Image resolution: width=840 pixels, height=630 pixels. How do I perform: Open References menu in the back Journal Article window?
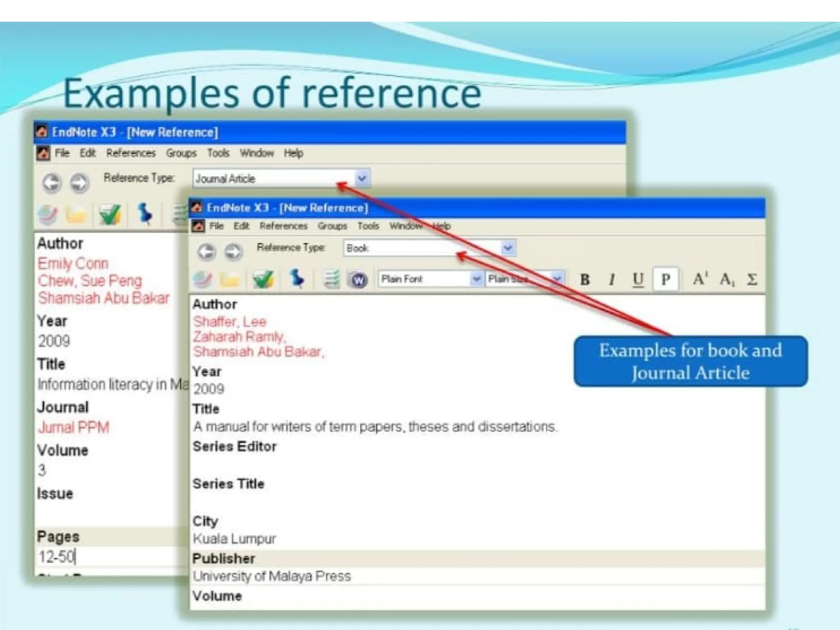(131, 153)
